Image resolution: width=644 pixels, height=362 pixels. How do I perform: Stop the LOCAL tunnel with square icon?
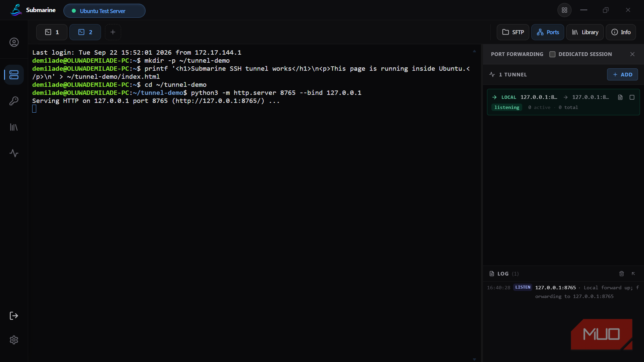click(632, 97)
